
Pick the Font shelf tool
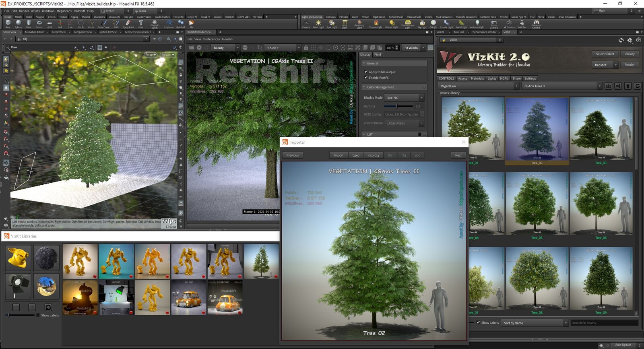[141, 24]
